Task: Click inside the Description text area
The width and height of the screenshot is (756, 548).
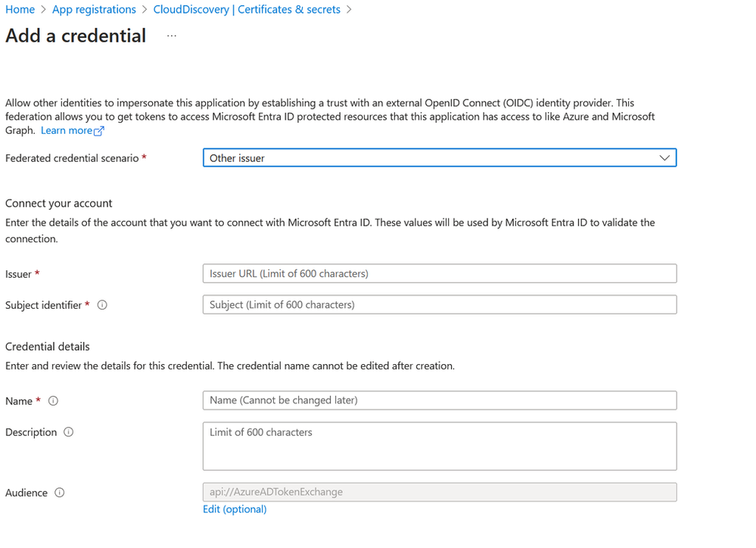Action: coord(439,446)
